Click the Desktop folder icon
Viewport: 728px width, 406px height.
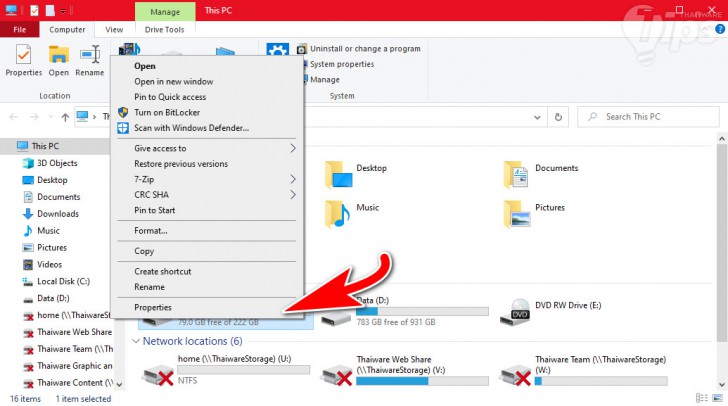[338, 175]
